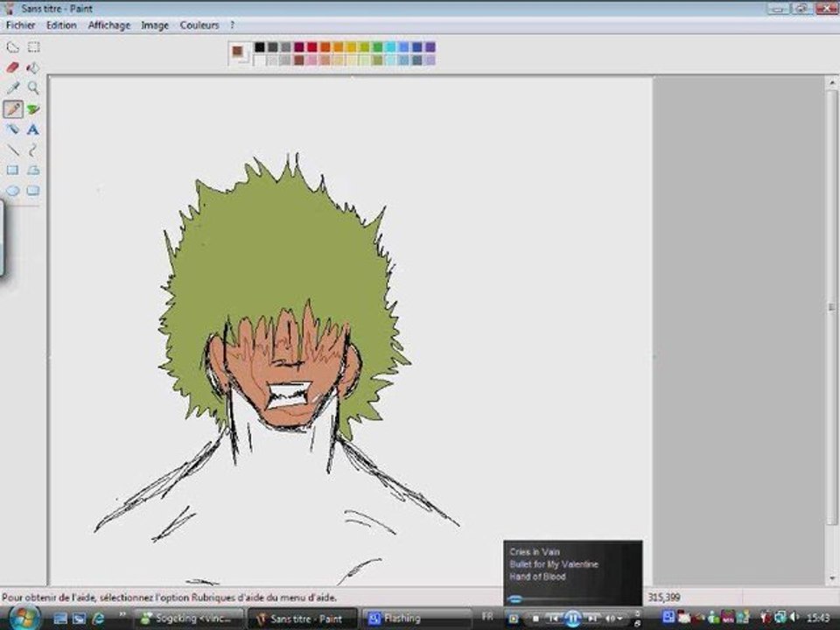840x630 pixels.
Task: Open the Couleurs menu
Action: pos(199,25)
